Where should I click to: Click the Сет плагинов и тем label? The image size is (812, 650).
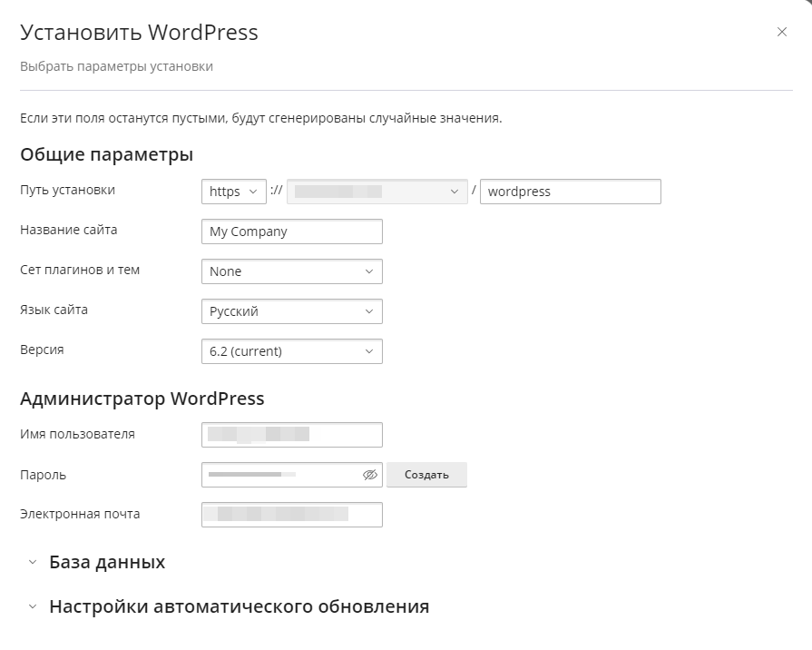click(x=80, y=270)
